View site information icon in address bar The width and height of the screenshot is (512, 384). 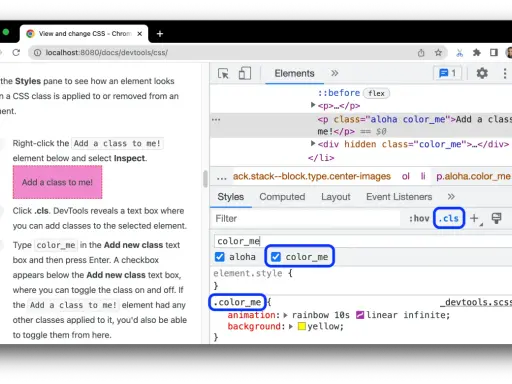point(37,53)
